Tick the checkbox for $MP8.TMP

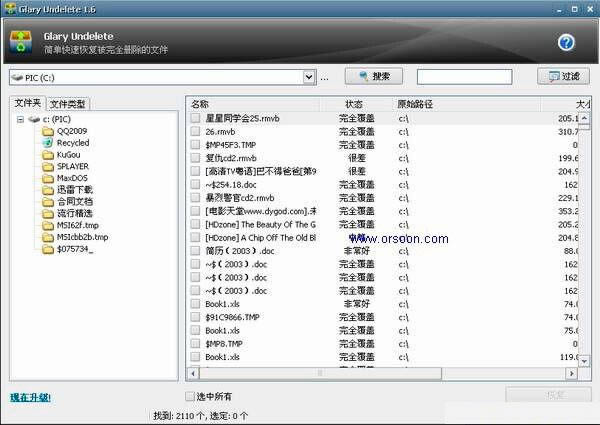(x=196, y=344)
